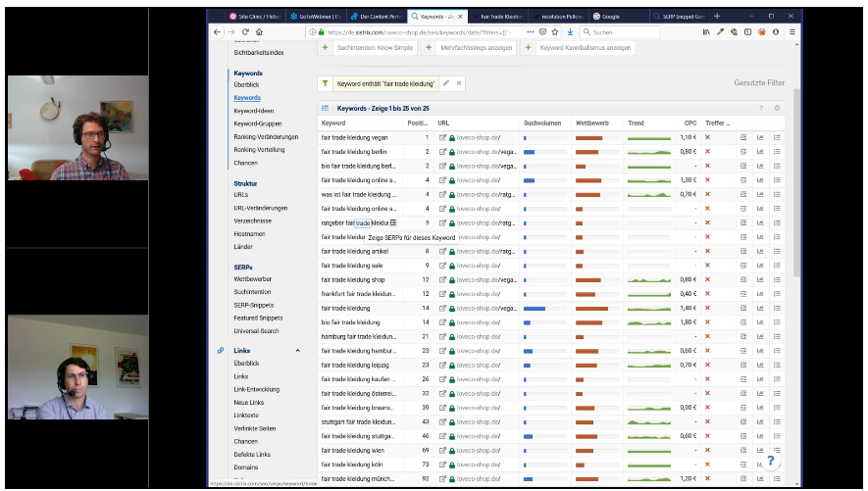The image size is (868, 491).
Task: Open Keyword-Gruppen in the sidebar
Action: click(x=257, y=123)
